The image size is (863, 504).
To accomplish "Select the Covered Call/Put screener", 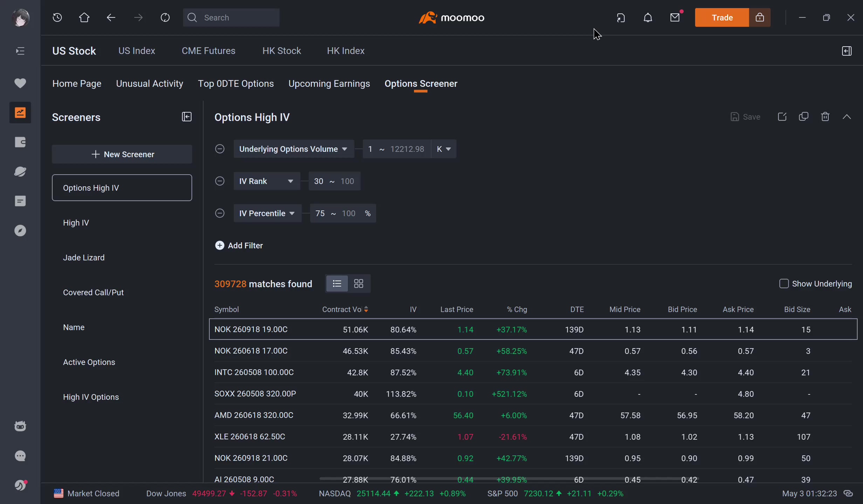I will tap(122, 293).
